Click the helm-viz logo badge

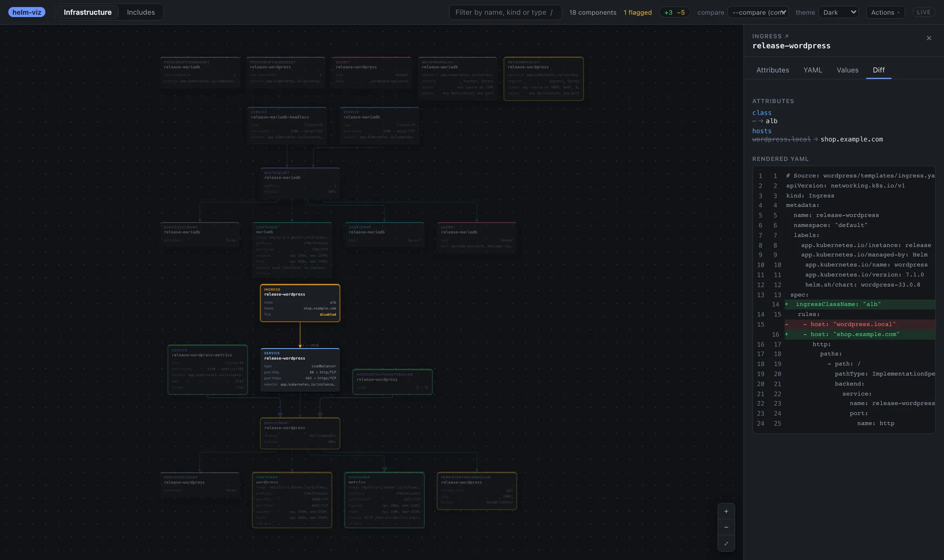(x=27, y=12)
